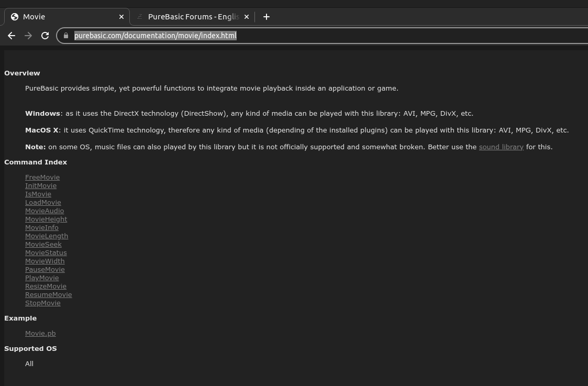Go to the ResumeMovie link
588x386 pixels.
(48, 294)
